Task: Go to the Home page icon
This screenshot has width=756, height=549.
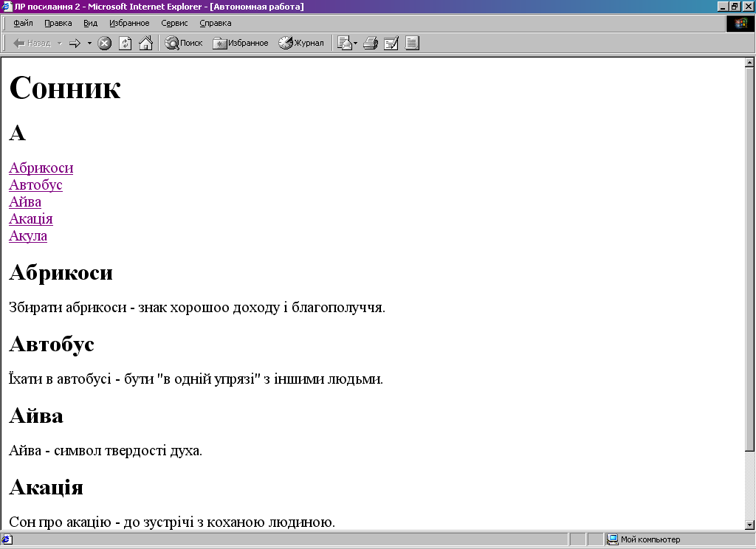Action: [146, 44]
